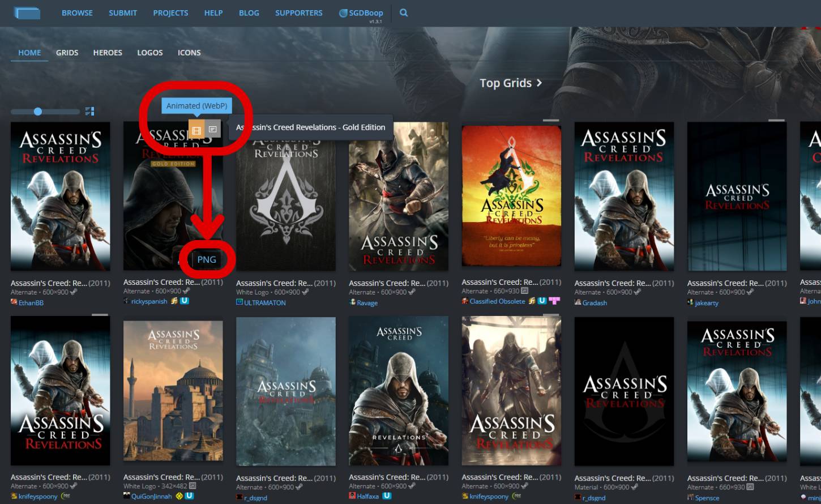This screenshot has width=821, height=504.
Task: Click the gray notes icon on Gold Edition grid
Action: (x=212, y=130)
